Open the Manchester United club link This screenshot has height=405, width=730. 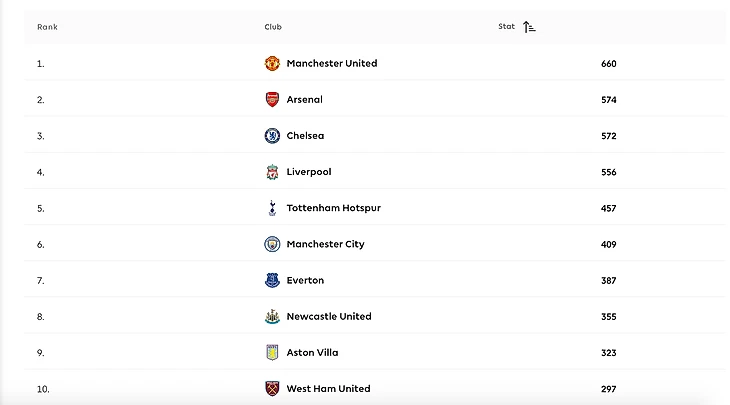pos(332,63)
